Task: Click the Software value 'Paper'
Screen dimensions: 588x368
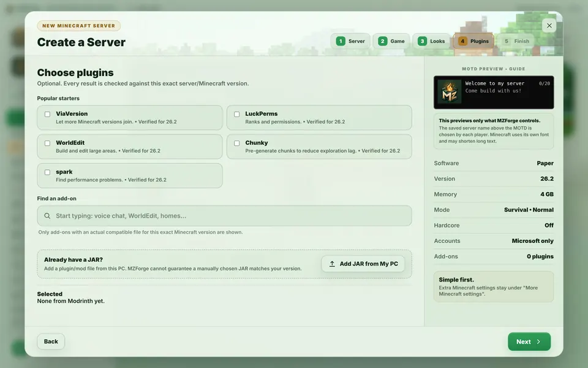Action: coord(545,163)
